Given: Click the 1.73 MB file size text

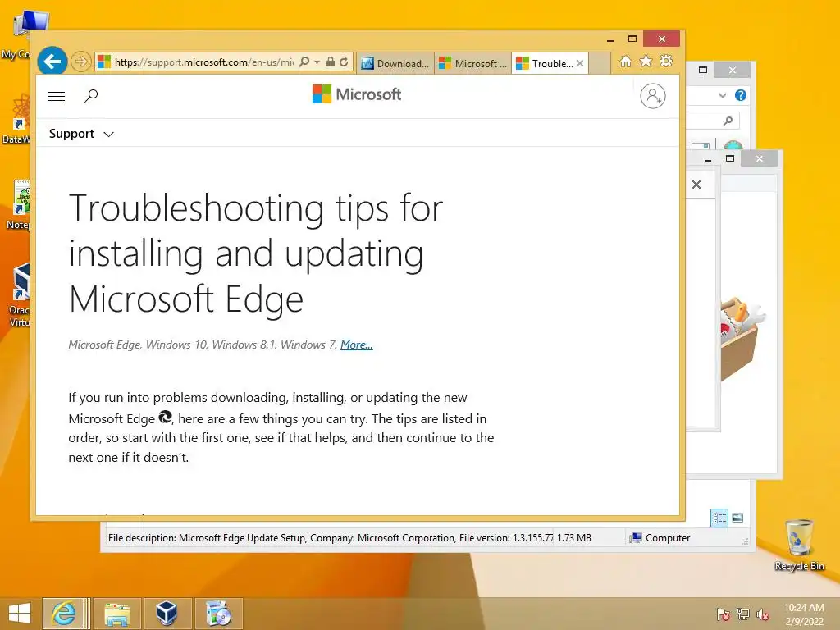Looking at the screenshot, I should (x=573, y=538).
